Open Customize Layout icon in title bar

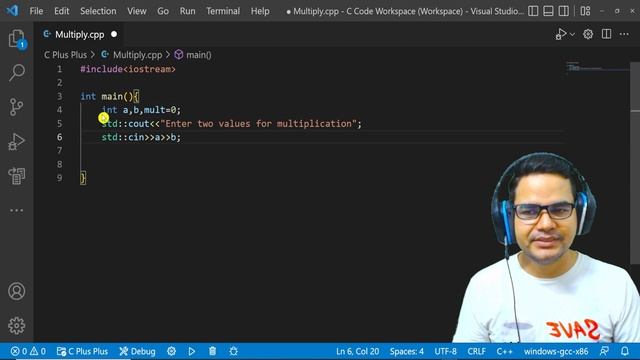(585, 11)
